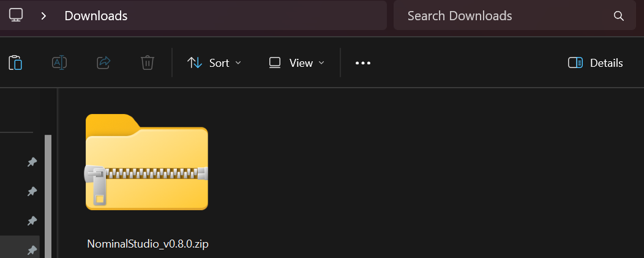Viewport: 644px width, 258px height.
Task: Click the NominalStudio_v0.8.0.zip file name
Action: point(148,243)
